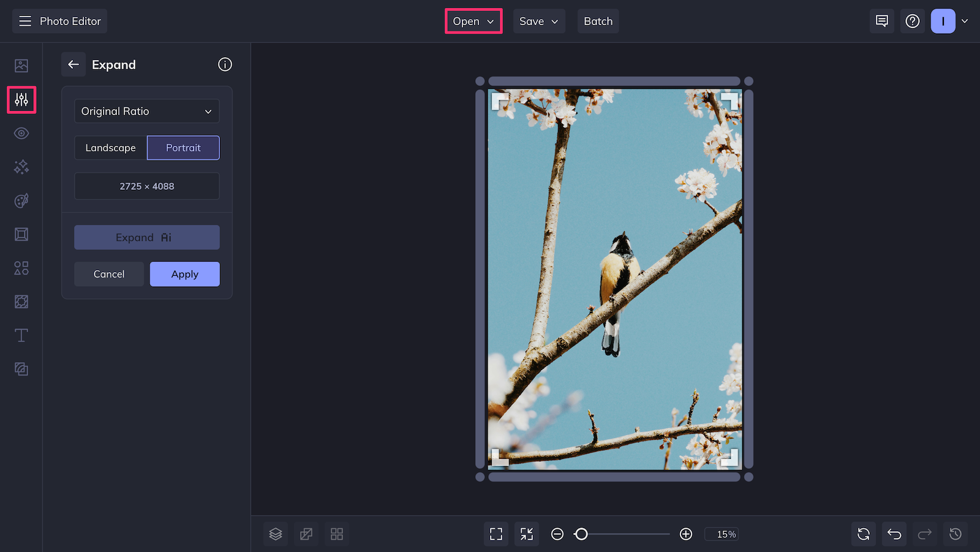The image size is (980, 552).
Task: Fit the image to the screen
Action: pyautogui.click(x=496, y=534)
